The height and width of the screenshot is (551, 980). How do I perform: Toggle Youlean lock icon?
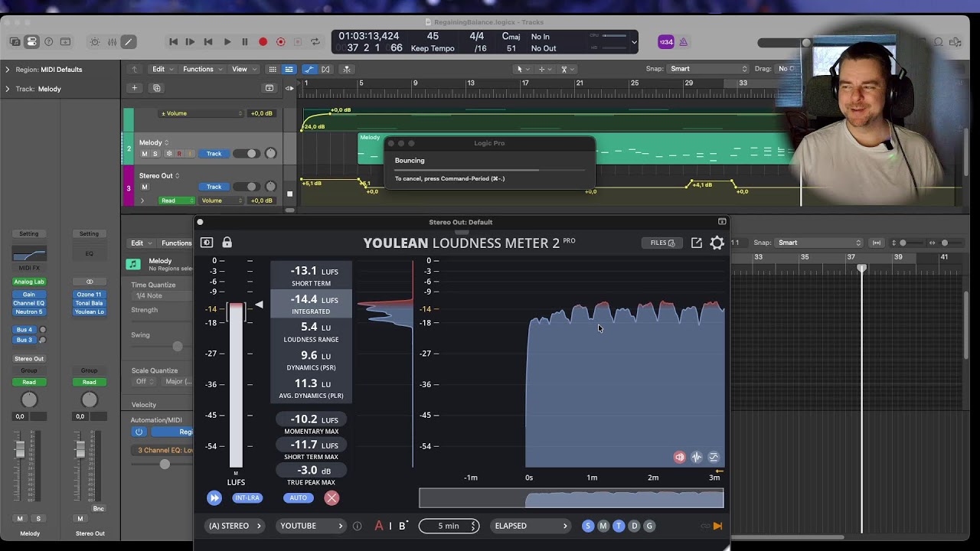[x=227, y=243]
